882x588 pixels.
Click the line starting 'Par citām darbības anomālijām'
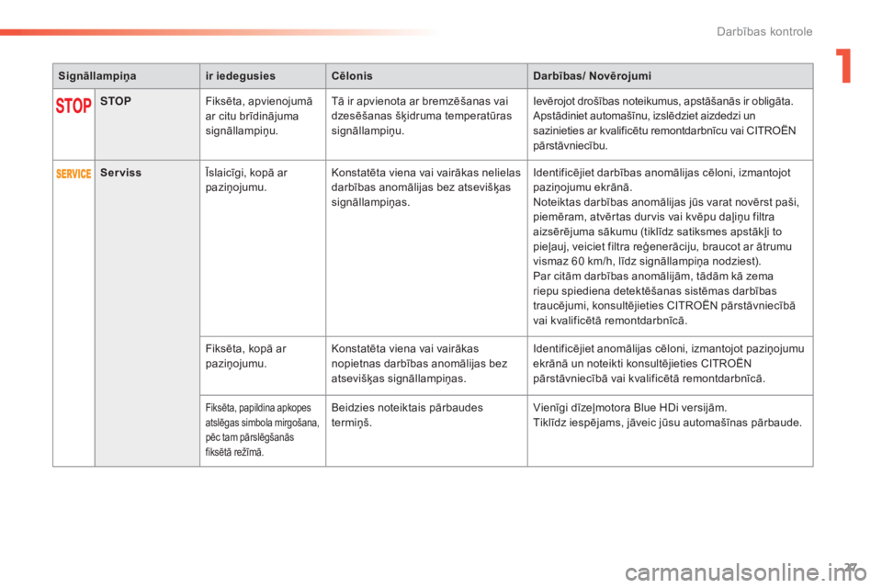click(653, 277)
